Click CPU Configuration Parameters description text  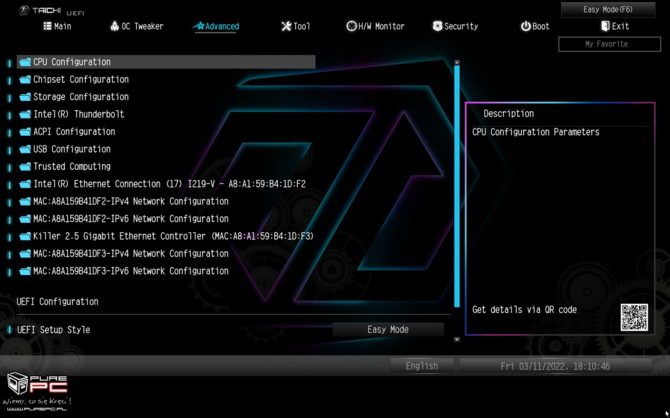pyautogui.click(x=535, y=132)
